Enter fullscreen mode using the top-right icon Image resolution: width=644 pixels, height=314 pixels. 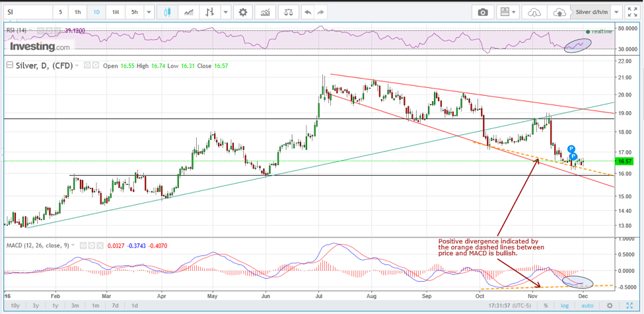pos(634,12)
